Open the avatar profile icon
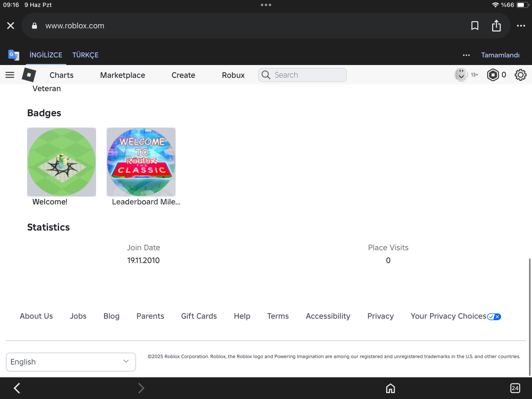Viewport: 532px width, 399px height. [461, 75]
